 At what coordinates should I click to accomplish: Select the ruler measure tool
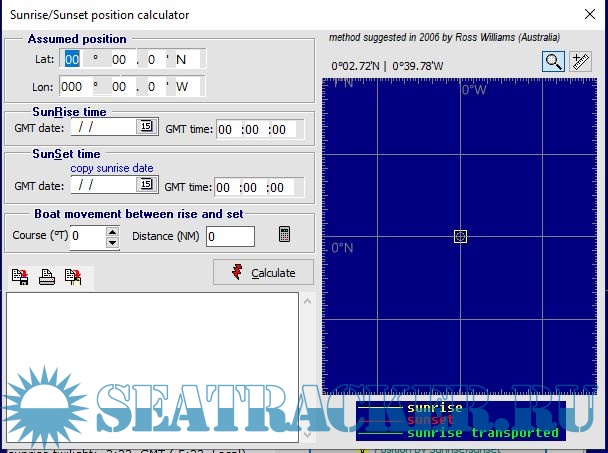580,61
